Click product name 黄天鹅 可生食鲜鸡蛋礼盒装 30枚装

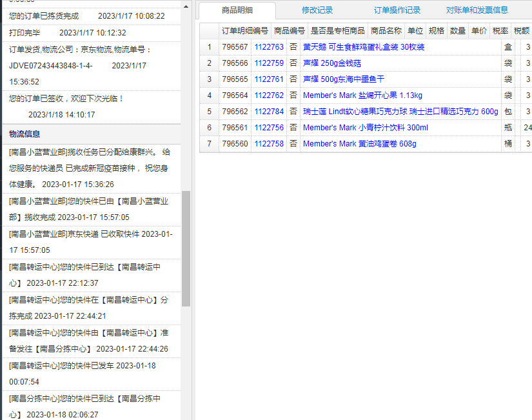(364, 47)
